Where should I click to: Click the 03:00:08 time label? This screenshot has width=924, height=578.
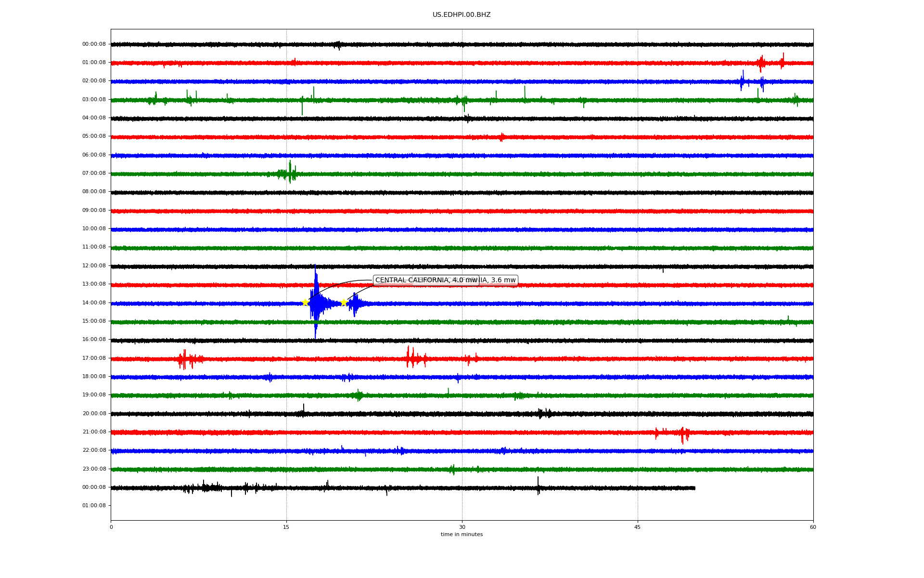pyautogui.click(x=94, y=99)
